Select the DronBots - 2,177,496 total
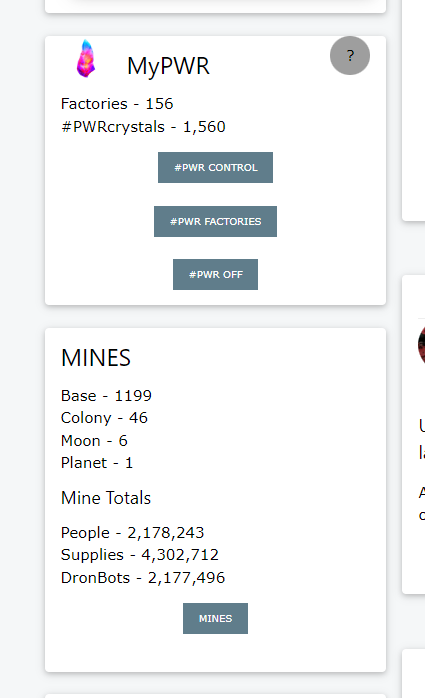This screenshot has width=425, height=698. pos(143,577)
